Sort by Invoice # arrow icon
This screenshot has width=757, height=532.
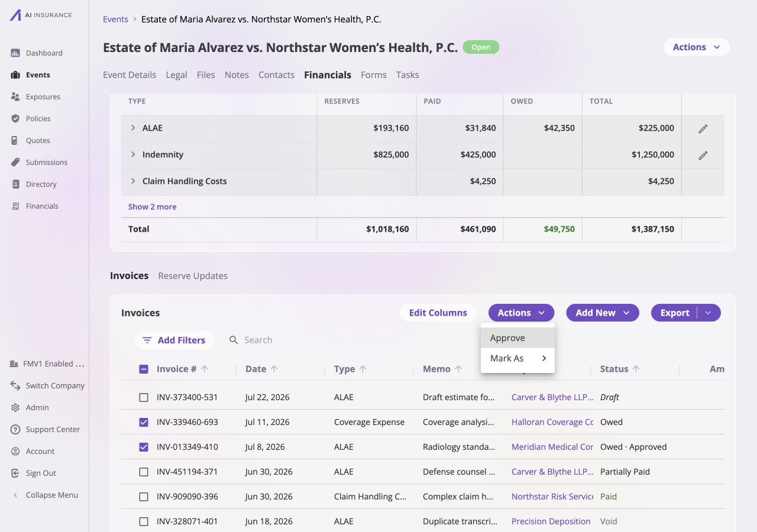click(205, 369)
